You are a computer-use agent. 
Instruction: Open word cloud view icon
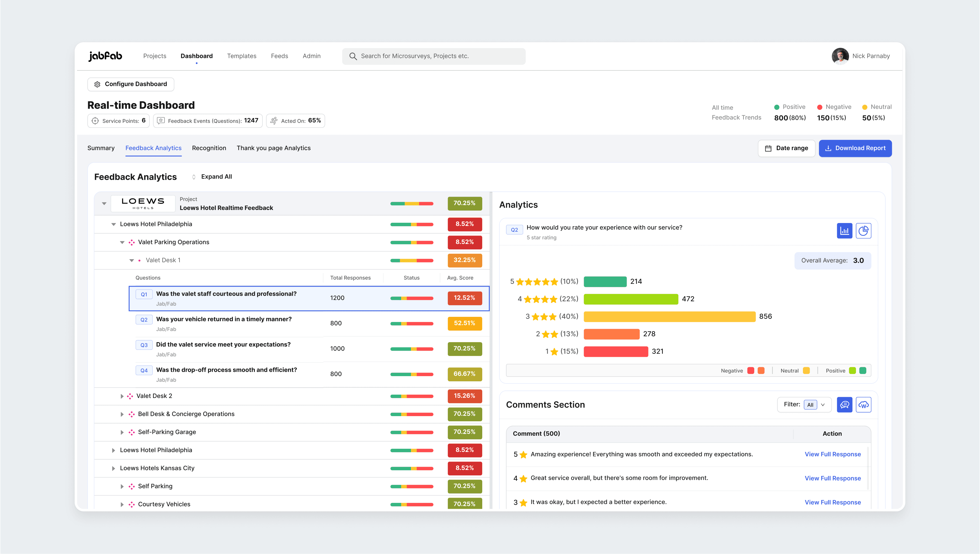pyautogui.click(x=863, y=404)
